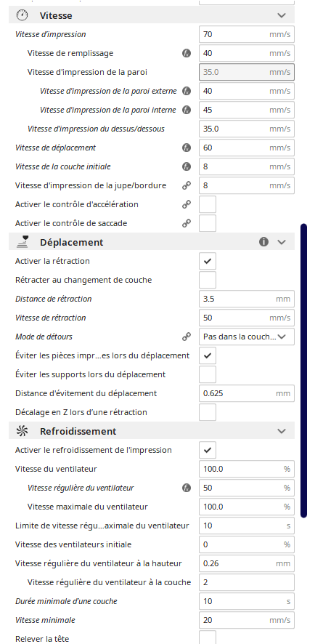The width and height of the screenshot is (315, 644).
Task: Click the vertical scrollbar of the settings panel
Action: [303, 371]
